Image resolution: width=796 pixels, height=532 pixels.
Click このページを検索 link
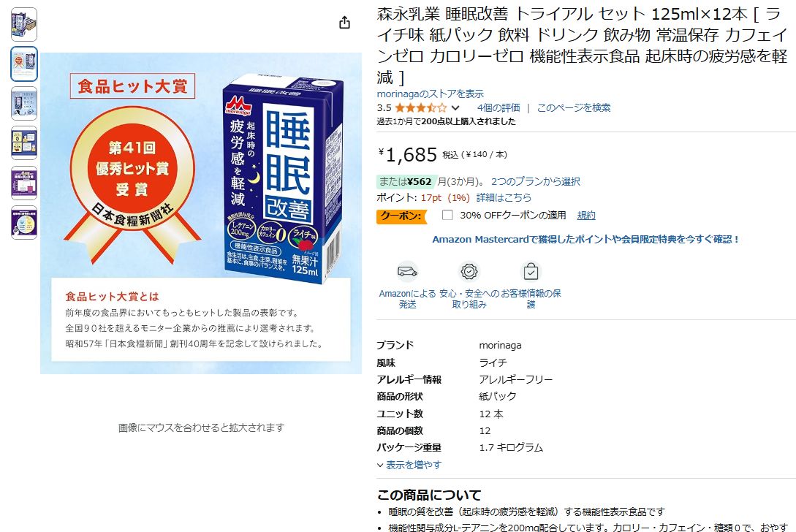[x=574, y=107]
